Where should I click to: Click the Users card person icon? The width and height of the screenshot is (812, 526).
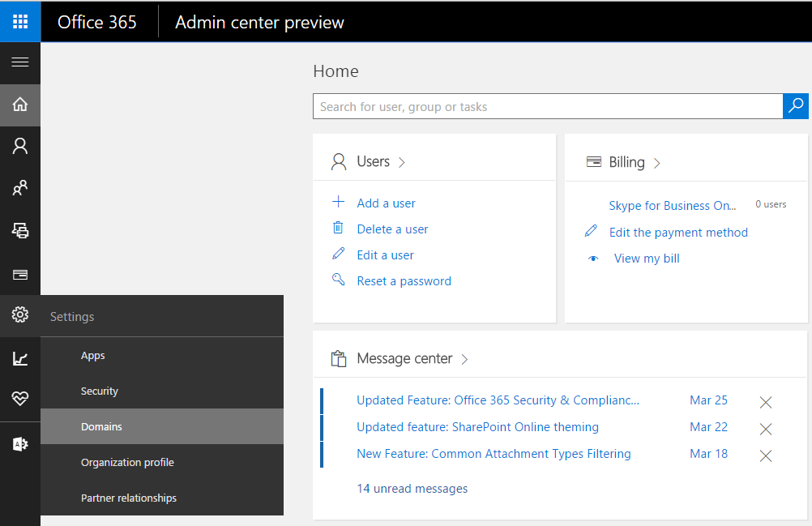click(x=339, y=161)
